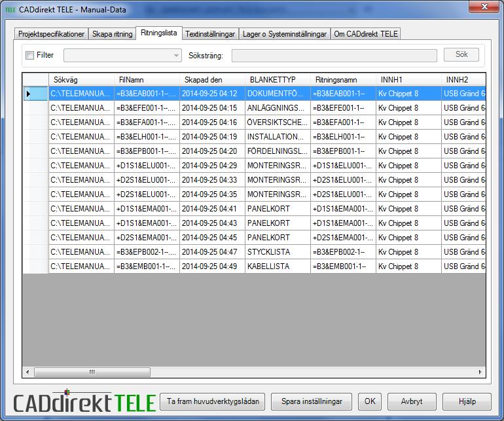The image size is (504, 421).
Task: Cancel with the Avbryt button
Action: (412, 401)
